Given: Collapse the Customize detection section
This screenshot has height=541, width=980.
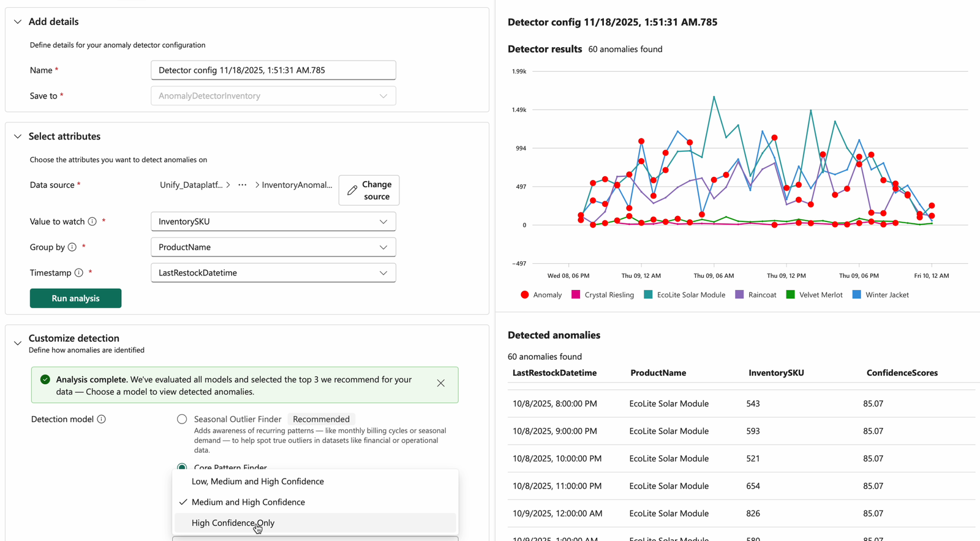Looking at the screenshot, I should [x=18, y=343].
